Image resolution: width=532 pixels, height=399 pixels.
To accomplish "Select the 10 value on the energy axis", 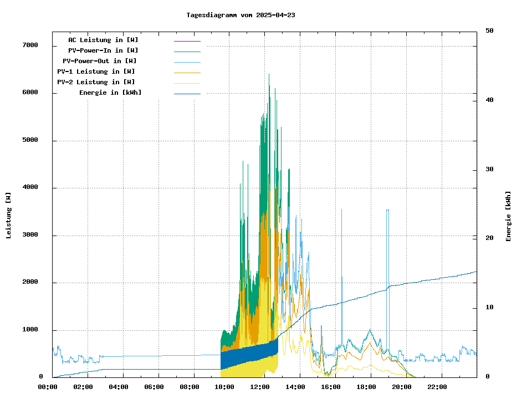I will [489, 308].
